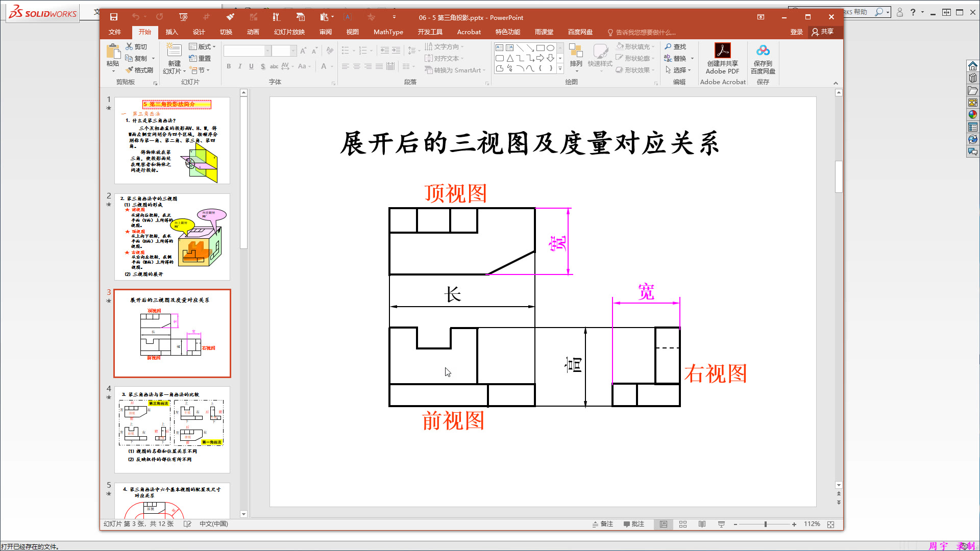The width and height of the screenshot is (980, 551).
Task: Collapse the ribbon with the chevron
Action: coord(836,83)
